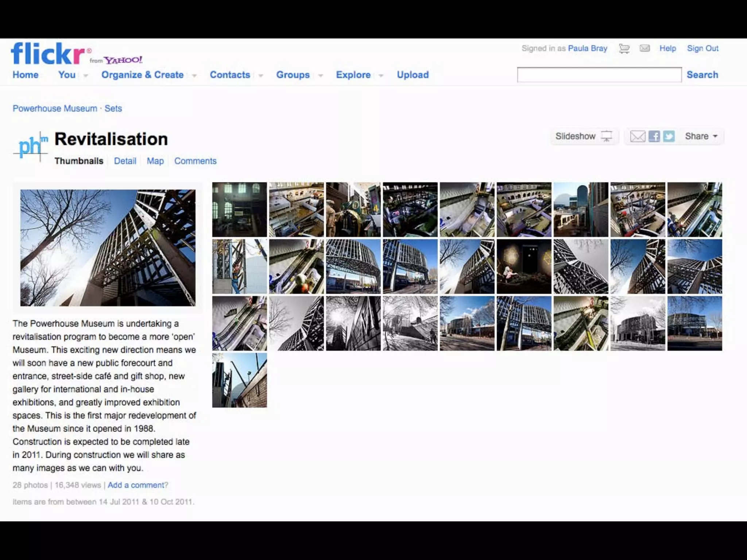Image resolution: width=747 pixels, height=560 pixels.
Task: Switch to the Map view tab
Action: (155, 161)
